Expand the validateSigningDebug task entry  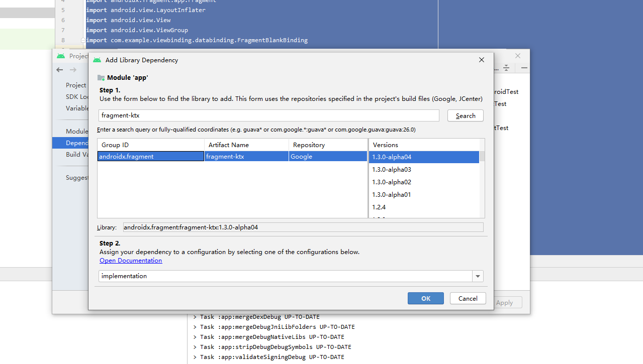tap(195, 357)
